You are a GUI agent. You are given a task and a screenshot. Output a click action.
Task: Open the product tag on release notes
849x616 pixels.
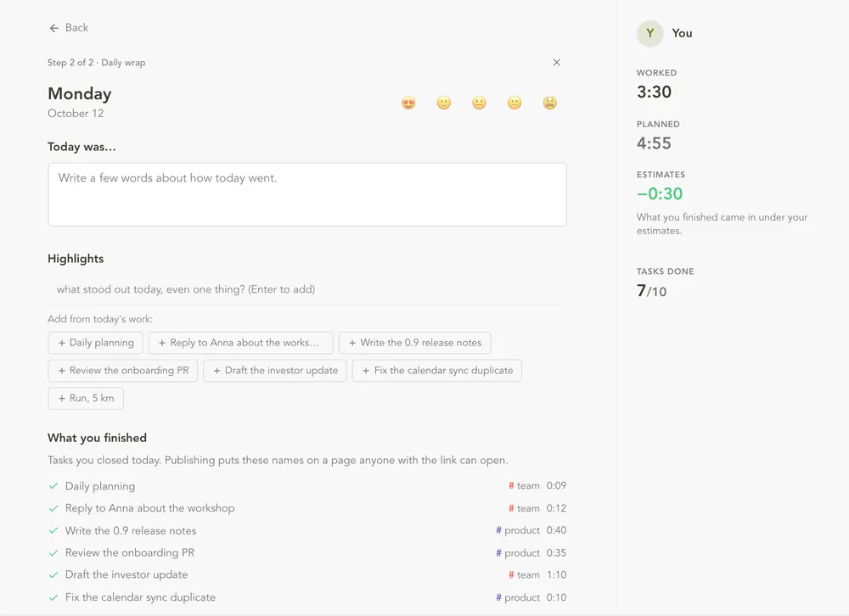tap(518, 530)
